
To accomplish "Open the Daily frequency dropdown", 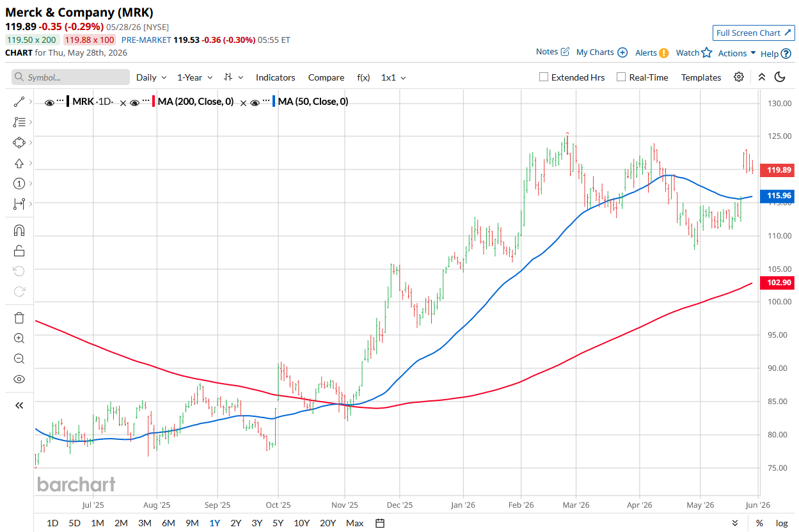I will (x=152, y=77).
